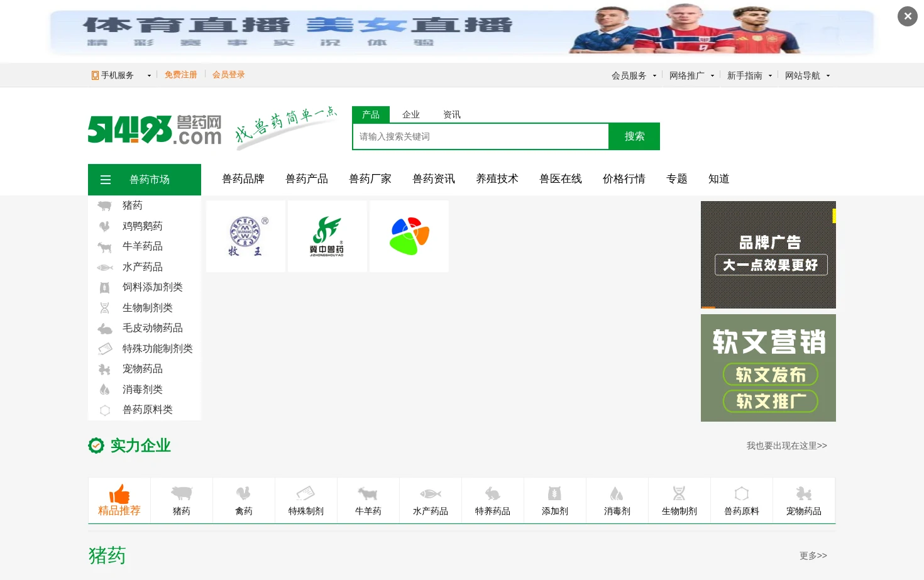Click the pet icon beside 宠物药品
This screenshot has width=924, height=580.
coord(104,369)
